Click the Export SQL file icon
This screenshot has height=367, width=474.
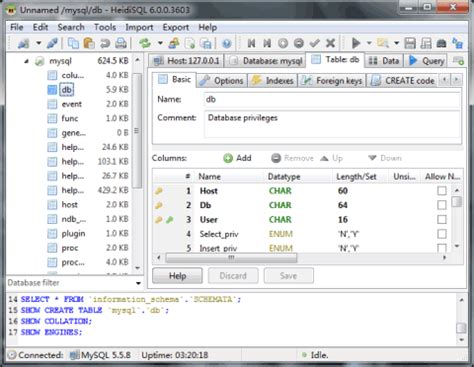click(190, 43)
